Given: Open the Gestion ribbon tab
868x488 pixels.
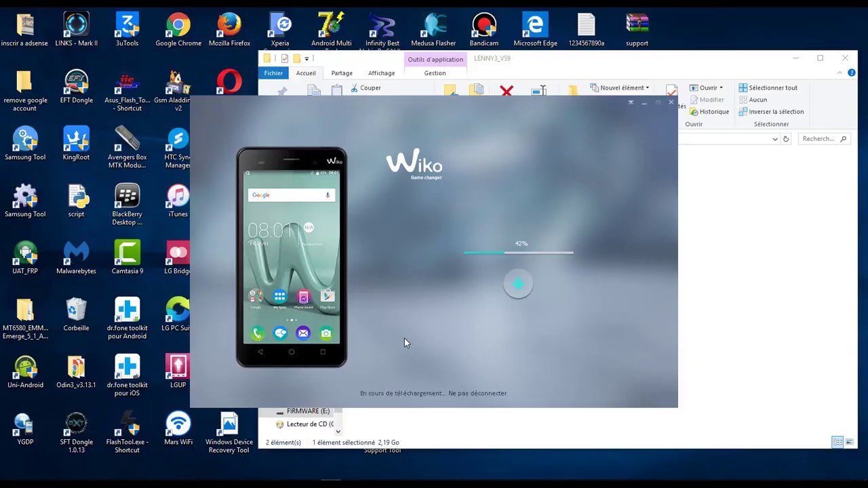Looking at the screenshot, I should coord(435,73).
